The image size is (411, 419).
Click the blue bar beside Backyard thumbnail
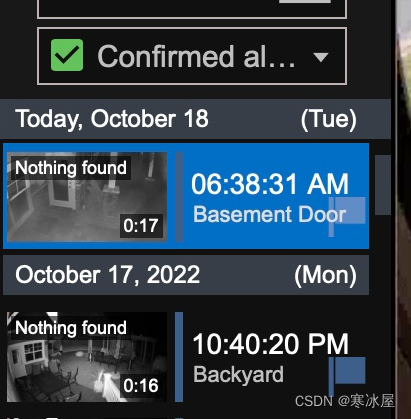[x=179, y=357]
